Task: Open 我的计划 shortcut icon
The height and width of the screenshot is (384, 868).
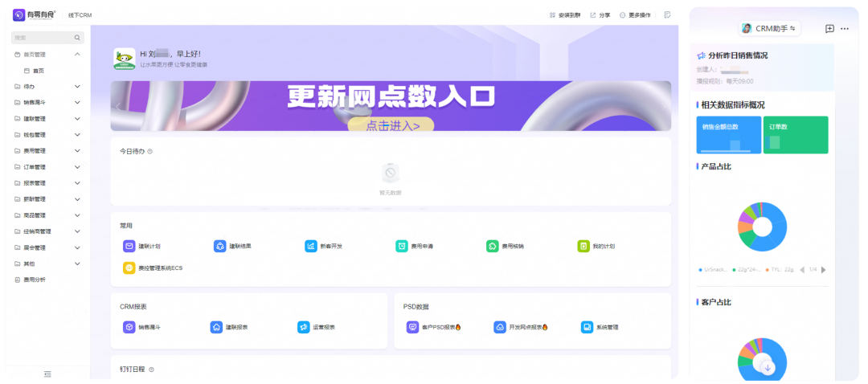Action: (583, 246)
